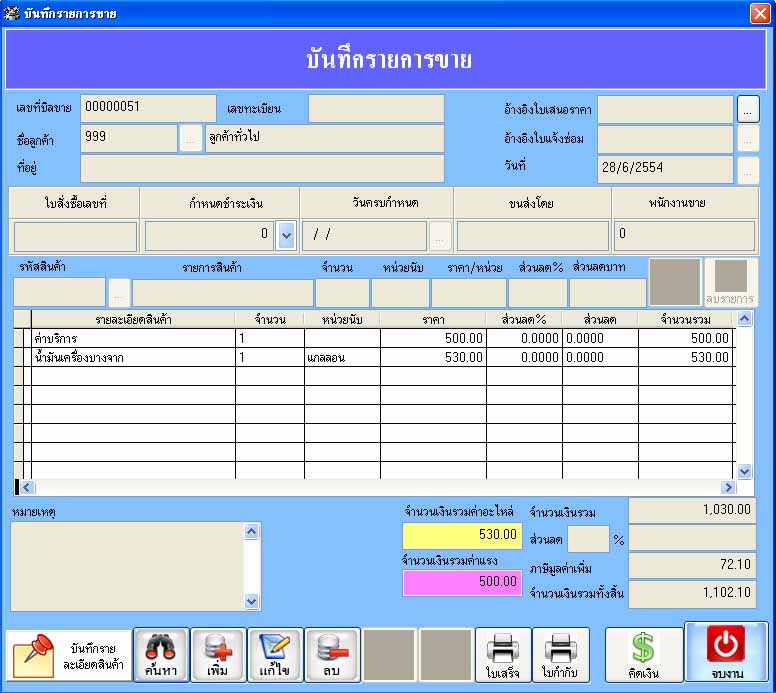The height and width of the screenshot is (693, 776).
Task: Open quotation reference browse button
Action: coord(749,108)
